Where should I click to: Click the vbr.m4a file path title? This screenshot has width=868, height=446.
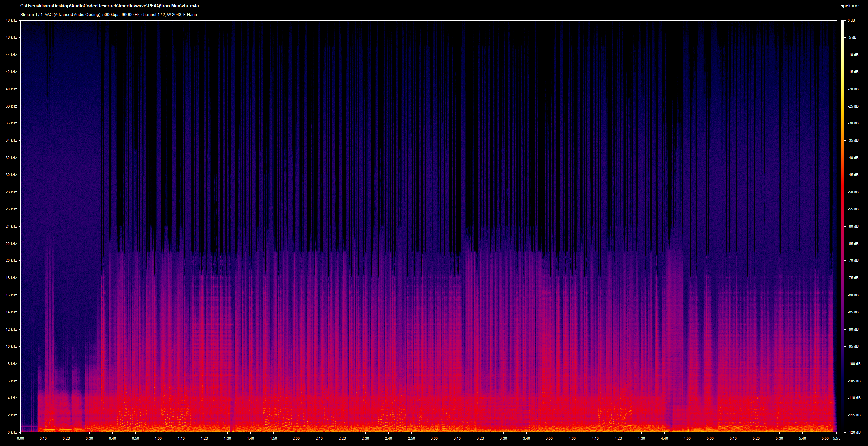tap(110, 6)
